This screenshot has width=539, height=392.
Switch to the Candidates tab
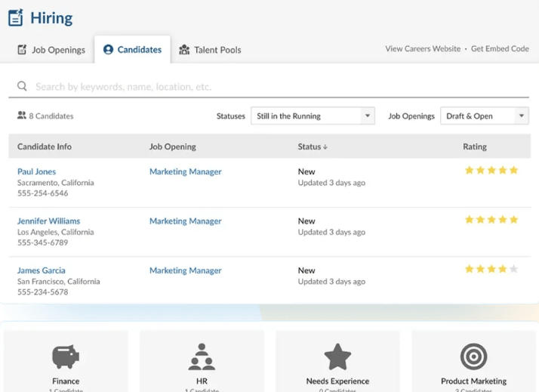tap(132, 50)
